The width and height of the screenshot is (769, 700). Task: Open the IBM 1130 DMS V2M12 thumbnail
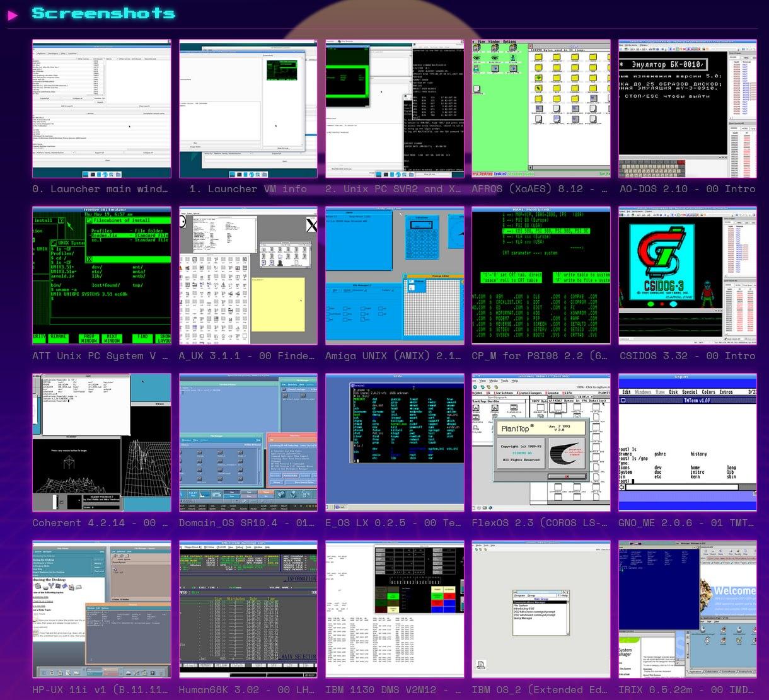pos(395,609)
